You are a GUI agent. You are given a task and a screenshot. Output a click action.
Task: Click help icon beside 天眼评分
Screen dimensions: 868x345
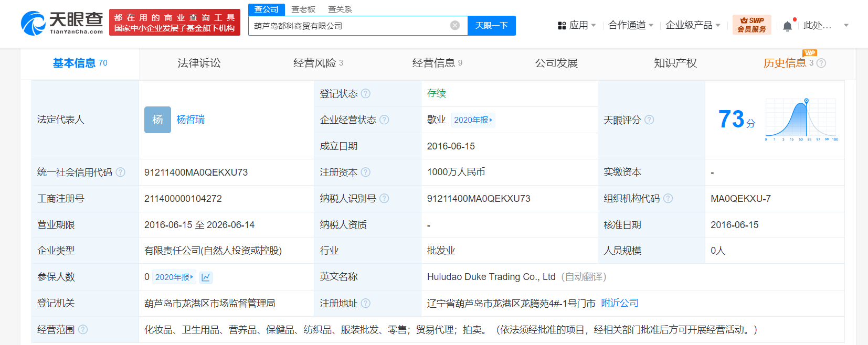click(x=649, y=120)
